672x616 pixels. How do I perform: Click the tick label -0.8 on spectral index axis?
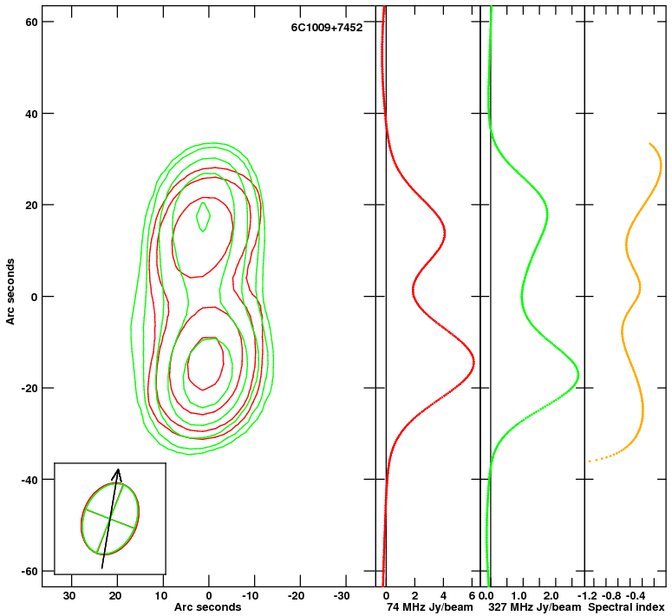coord(611,596)
